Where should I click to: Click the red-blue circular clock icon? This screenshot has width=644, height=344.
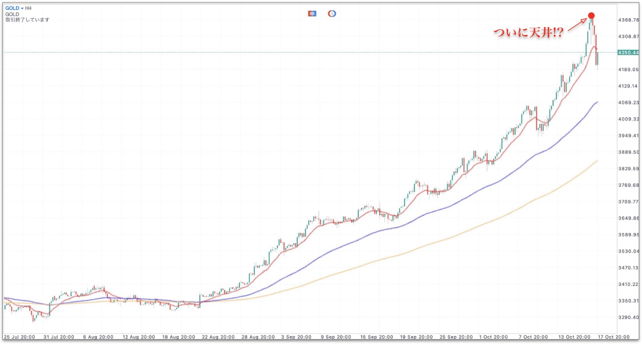(x=332, y=14)
